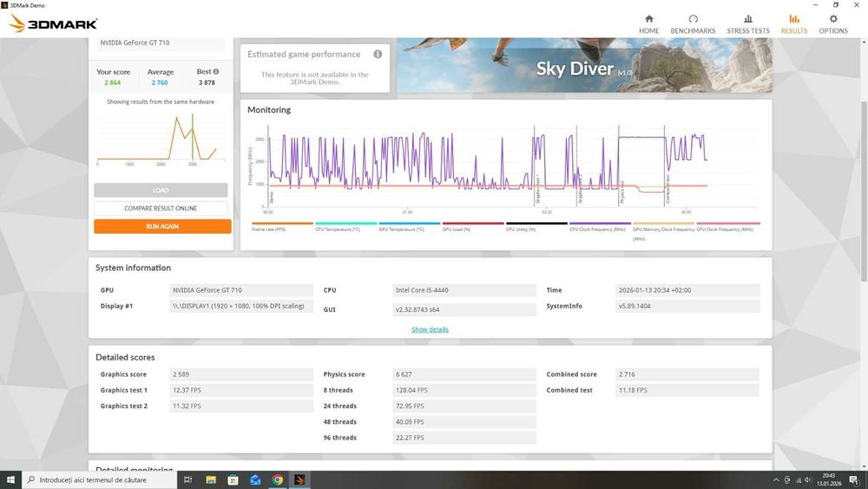Toggle GPU Memory Clock Frequency legend swatch
868x489 pixels.
(x=664, y=224)
